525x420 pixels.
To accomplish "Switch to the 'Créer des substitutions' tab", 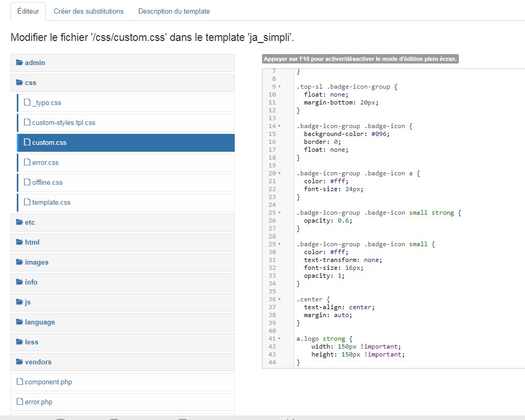I will click(x=88, y=11).
